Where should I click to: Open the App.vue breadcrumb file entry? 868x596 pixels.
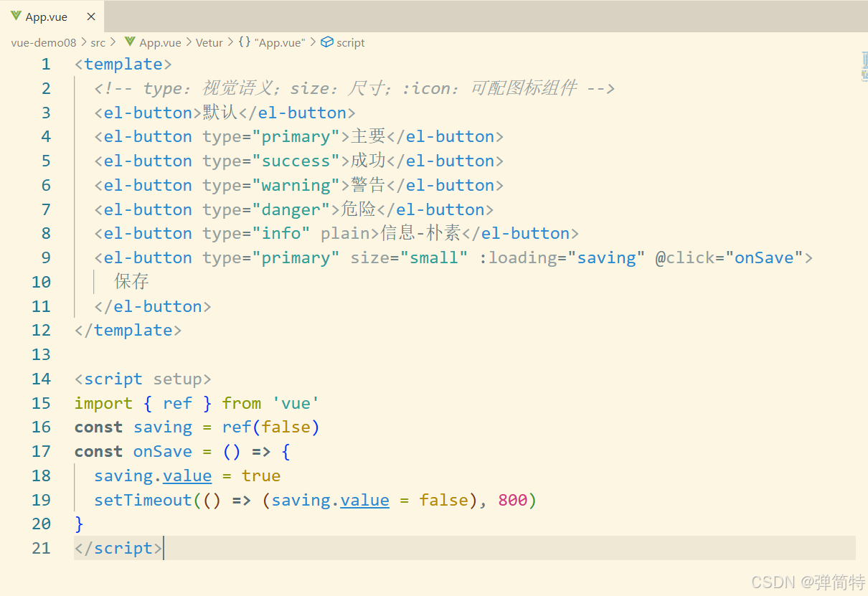point(160,43)
